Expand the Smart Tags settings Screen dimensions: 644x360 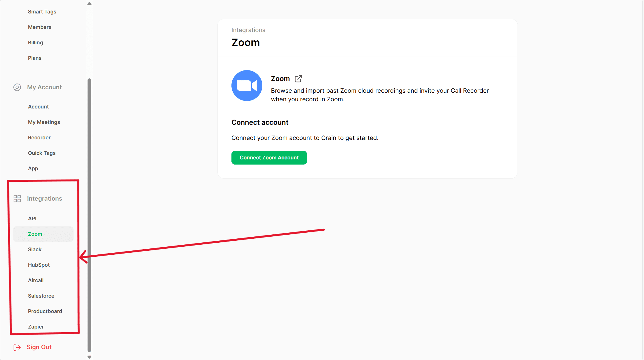tap(42, 11)
